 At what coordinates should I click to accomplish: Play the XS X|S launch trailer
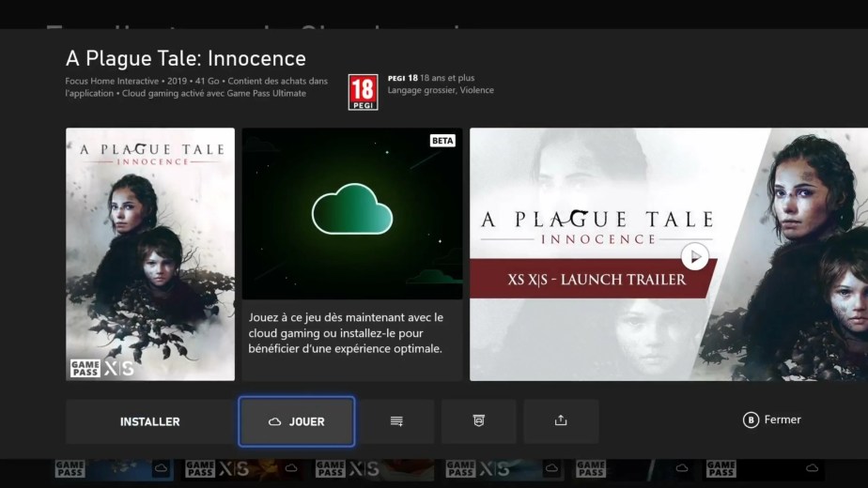click(x=695, y=257)
